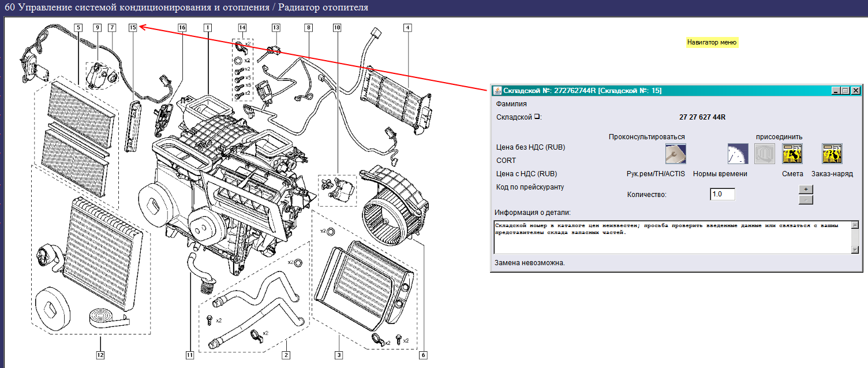Select callout number 3 in the diagram
This screenshot has width=868, height=368.
339,355
